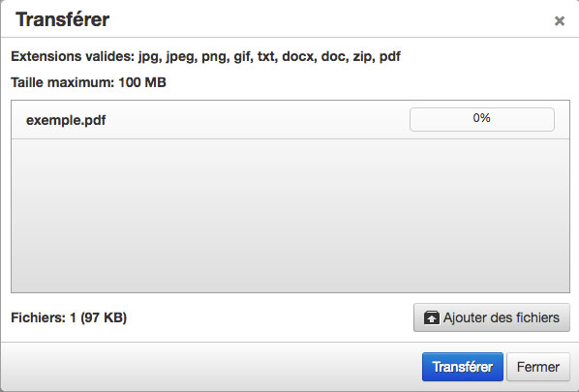Click the 97 KB total size text
579x392 pixels.
pos(104,317)
